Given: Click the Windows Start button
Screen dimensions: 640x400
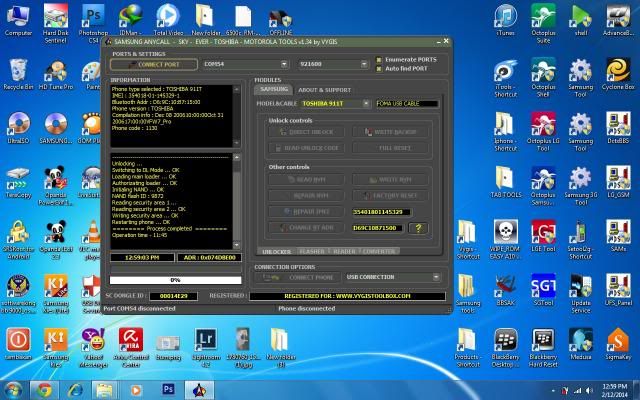Looking at the screenshot, I should click(13, 390).
